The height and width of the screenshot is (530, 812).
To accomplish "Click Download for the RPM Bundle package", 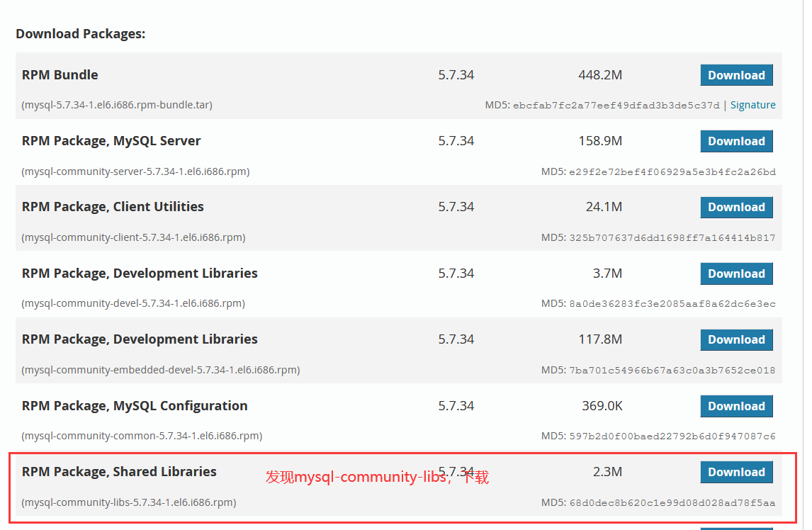I will click(736, 74).
